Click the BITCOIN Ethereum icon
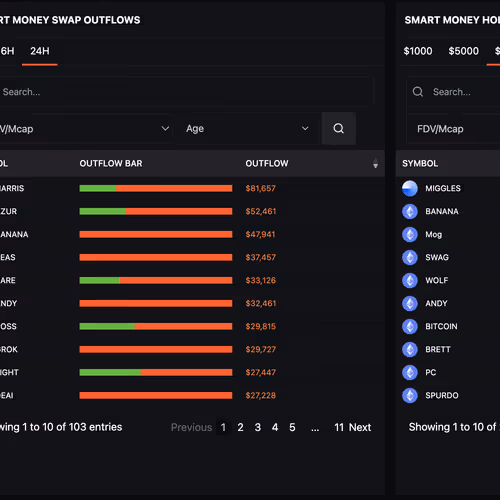The width and height of the screenshot is (500, 500). click(410, 326)
